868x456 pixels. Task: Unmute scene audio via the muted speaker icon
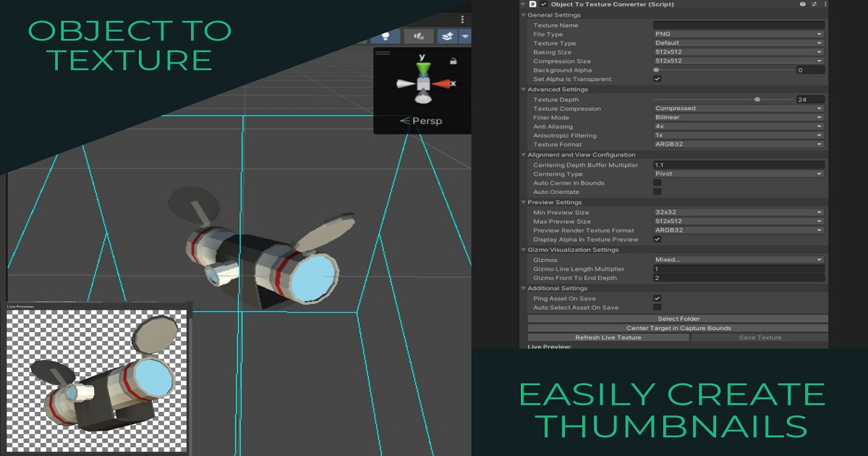[420, 35]
